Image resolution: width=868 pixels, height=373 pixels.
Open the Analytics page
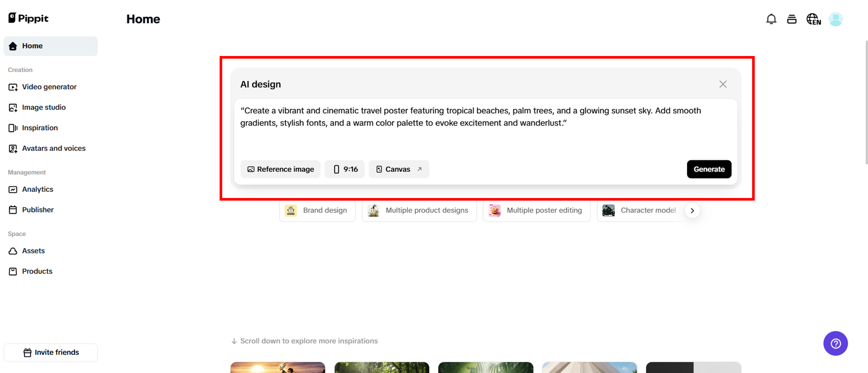tap(37, 189)
